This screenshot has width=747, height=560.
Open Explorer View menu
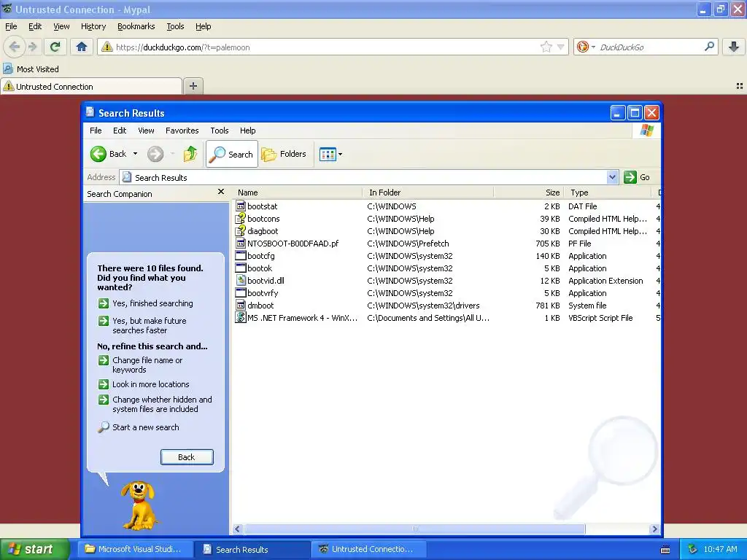(146, 131)
